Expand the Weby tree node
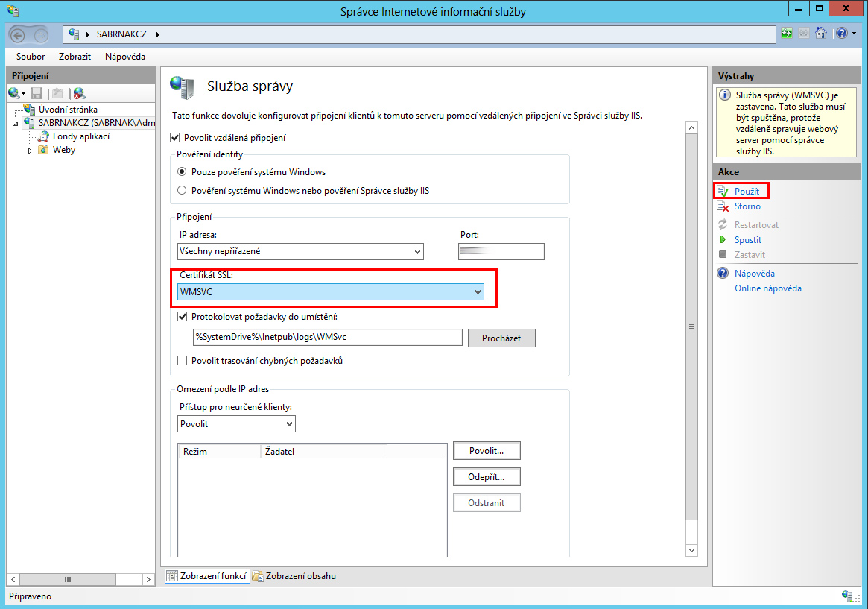Viewport: 868px width, 609px height. [31, 151]
